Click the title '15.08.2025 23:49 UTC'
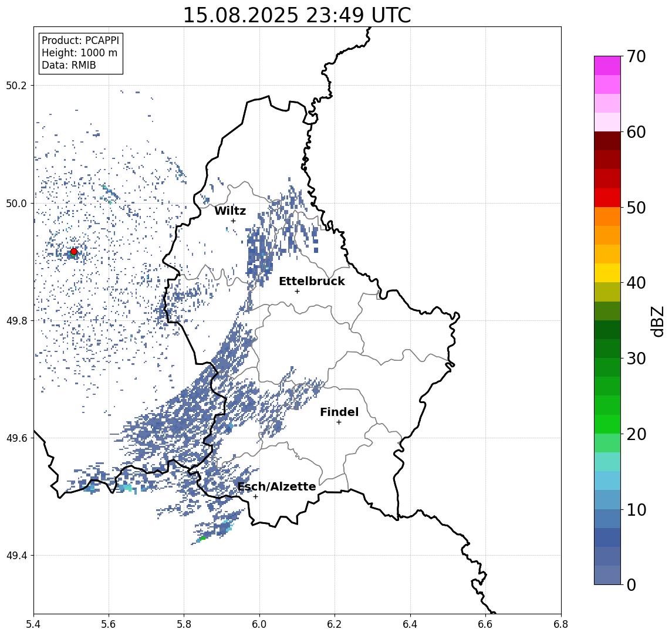Screen dimensions: 672x636 [x=297, y=15]
